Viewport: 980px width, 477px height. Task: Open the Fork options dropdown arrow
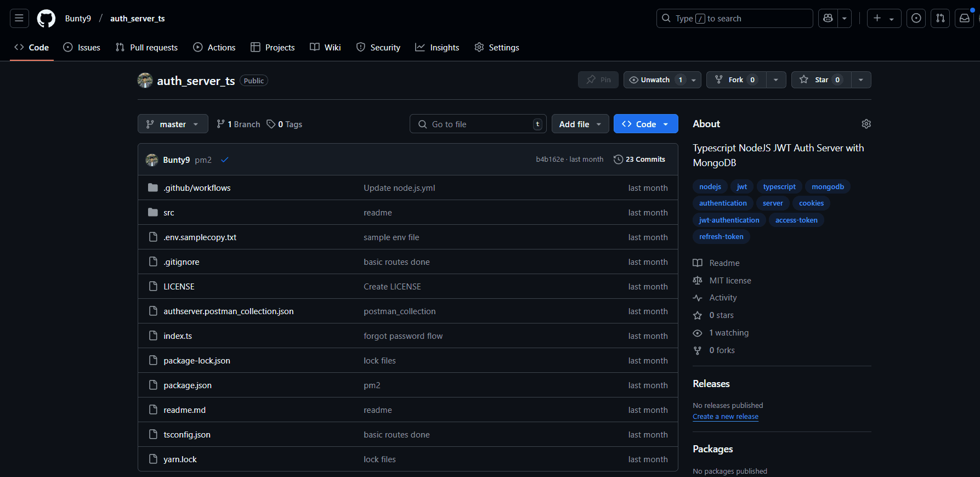click(x=776, y=80)
